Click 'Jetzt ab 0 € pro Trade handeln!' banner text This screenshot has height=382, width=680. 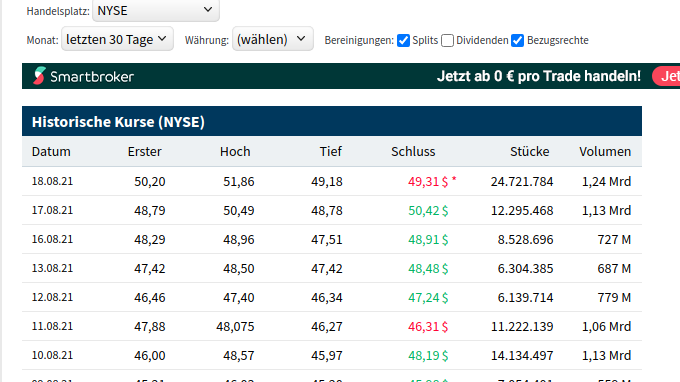[x=539, y=76]
